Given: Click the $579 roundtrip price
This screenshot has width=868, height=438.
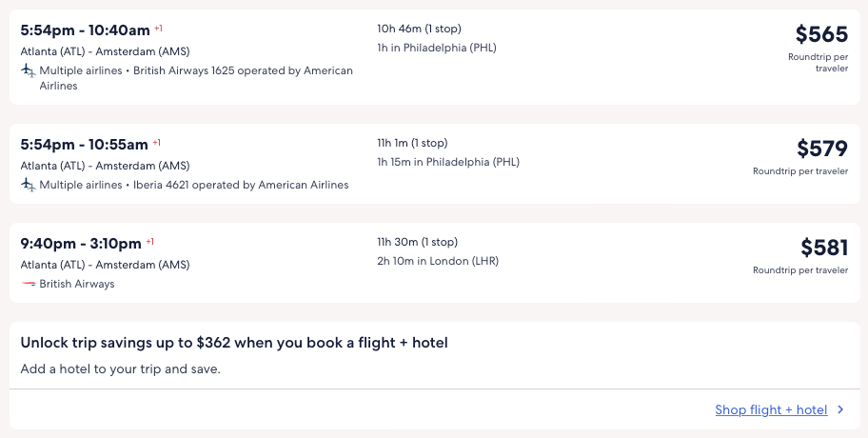Looking at the screenshot, I should (821, 149).
